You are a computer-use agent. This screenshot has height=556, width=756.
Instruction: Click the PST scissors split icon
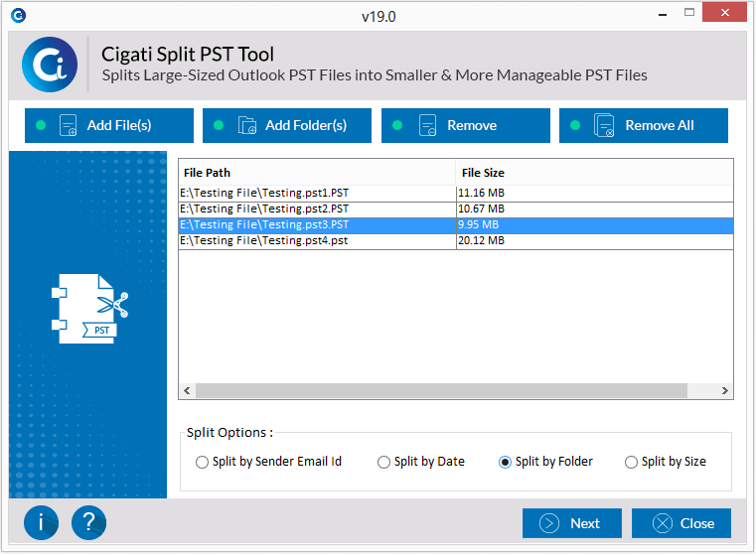pos(89,310)
